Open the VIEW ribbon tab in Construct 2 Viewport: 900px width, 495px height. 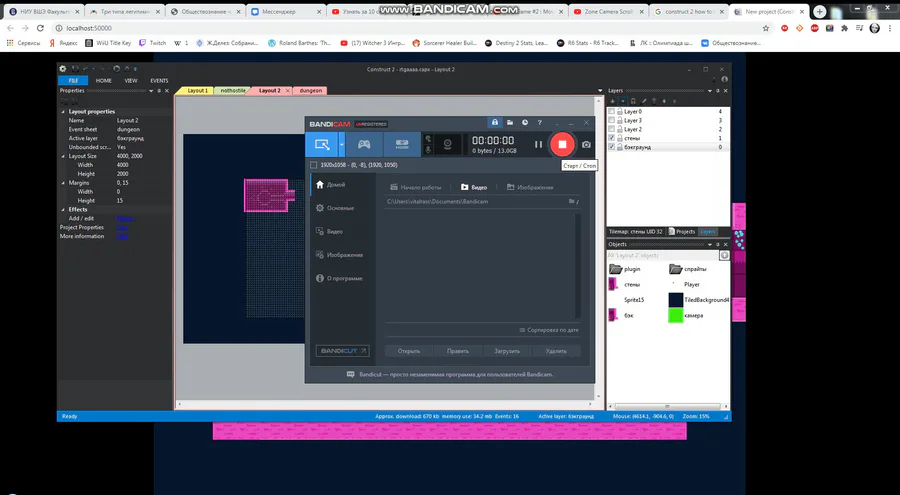(131, 80)
